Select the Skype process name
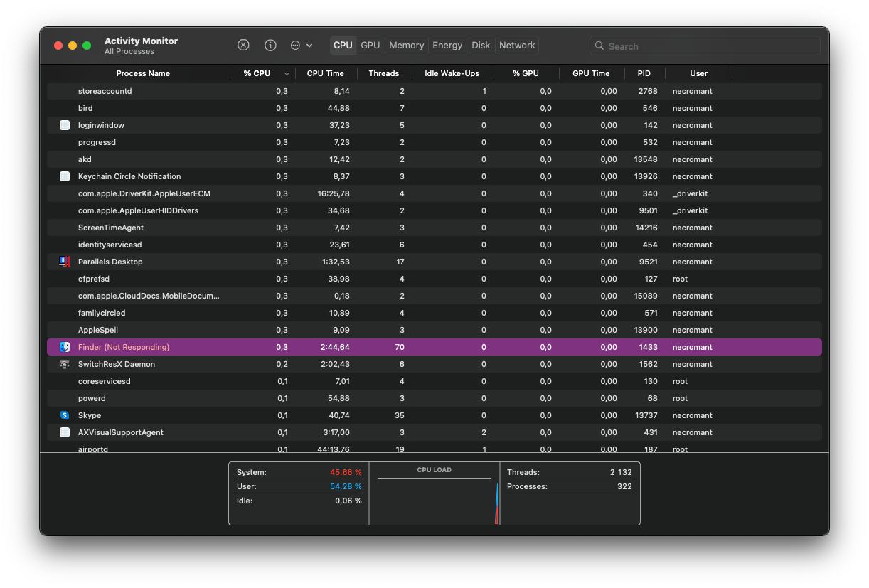This screenshot has height=588, width=869. click(x=90, y=415)
